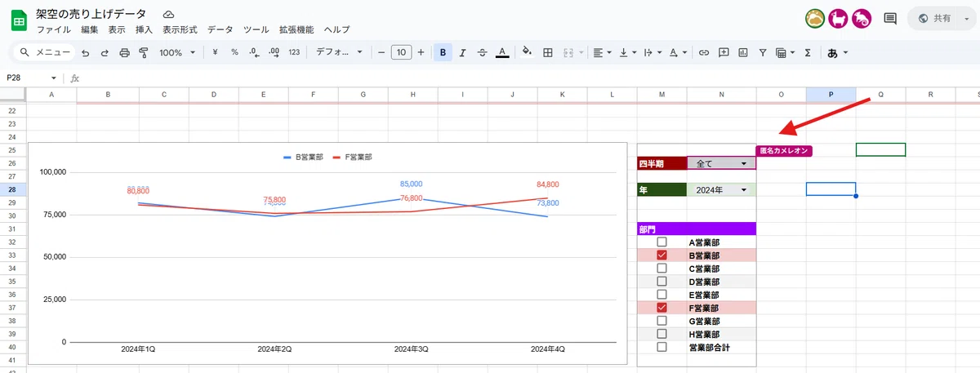Open borders options
The height and width of the screenshot is (373, 980).
548,52
